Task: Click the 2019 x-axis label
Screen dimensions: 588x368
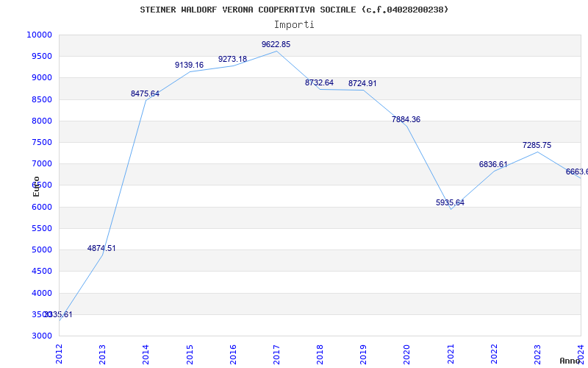Action: pos(363,354)
